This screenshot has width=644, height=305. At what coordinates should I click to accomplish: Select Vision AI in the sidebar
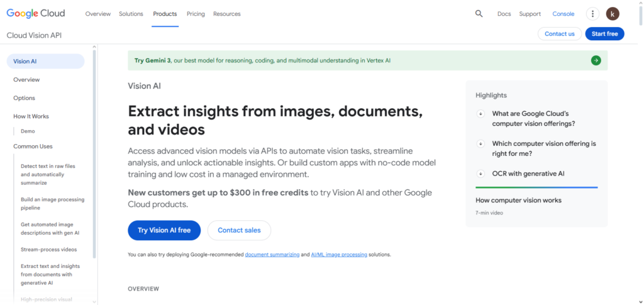pyautogui.click(x=45, y=61)
